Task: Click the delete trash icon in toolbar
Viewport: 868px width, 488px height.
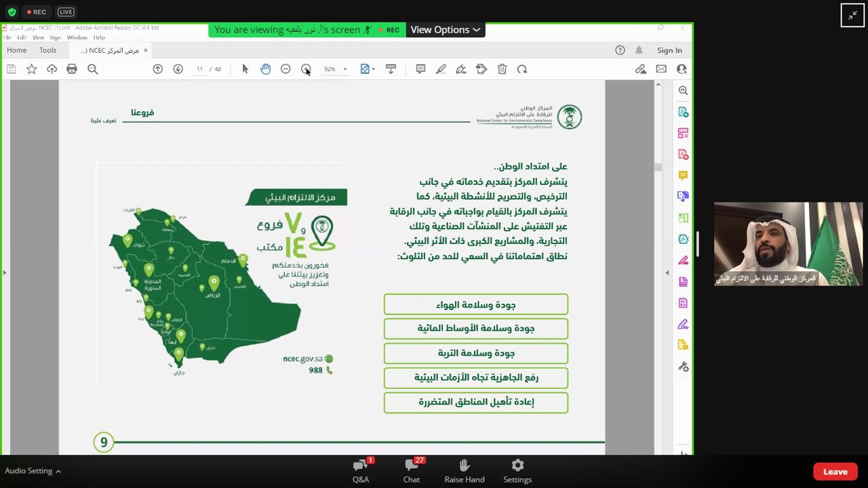Action: click(x=502, y=69)
